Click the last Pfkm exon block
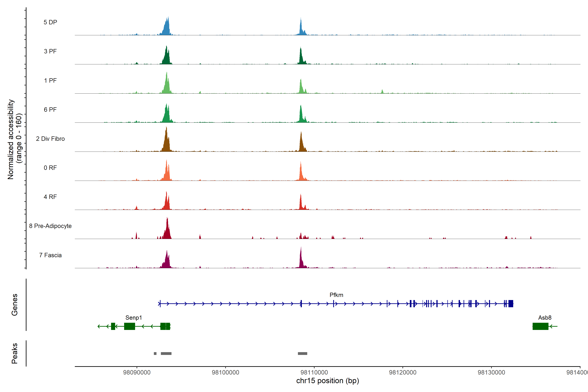 [x=511, y=303]
